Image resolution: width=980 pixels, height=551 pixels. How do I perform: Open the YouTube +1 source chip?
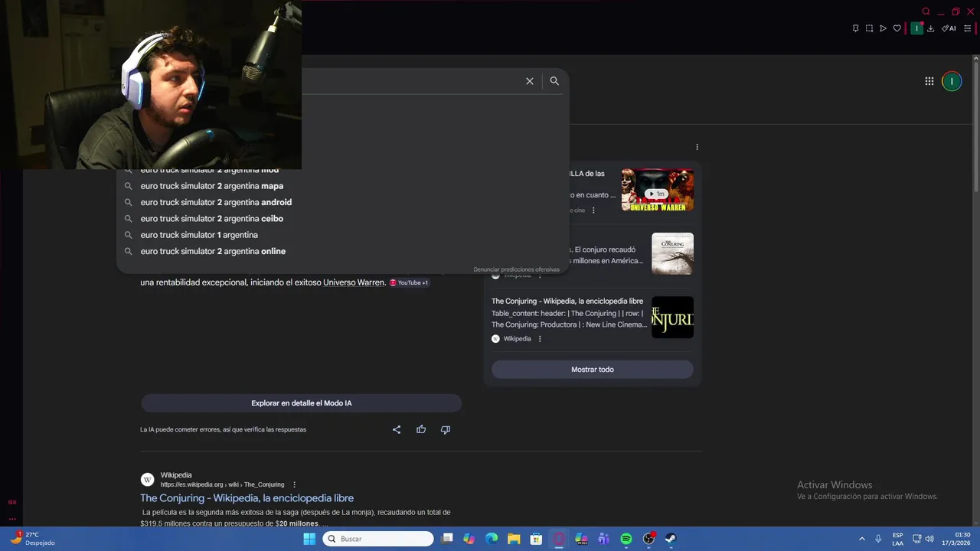point(409,282)
